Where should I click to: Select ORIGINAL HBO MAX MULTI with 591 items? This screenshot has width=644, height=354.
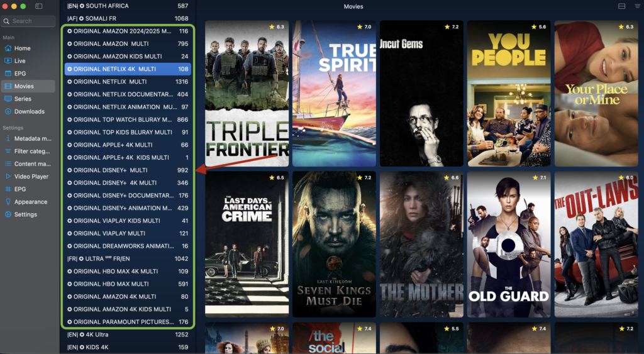click(128, 284)
